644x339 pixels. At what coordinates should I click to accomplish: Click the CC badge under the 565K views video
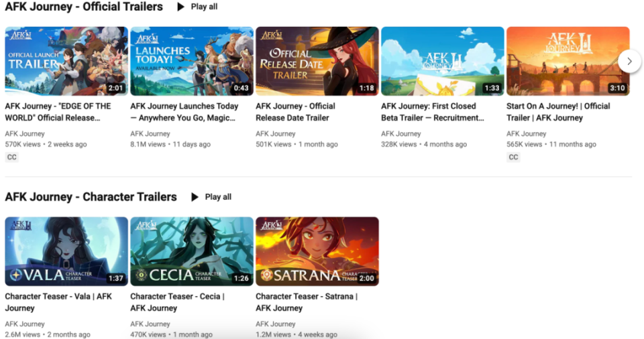pos(513,157)
